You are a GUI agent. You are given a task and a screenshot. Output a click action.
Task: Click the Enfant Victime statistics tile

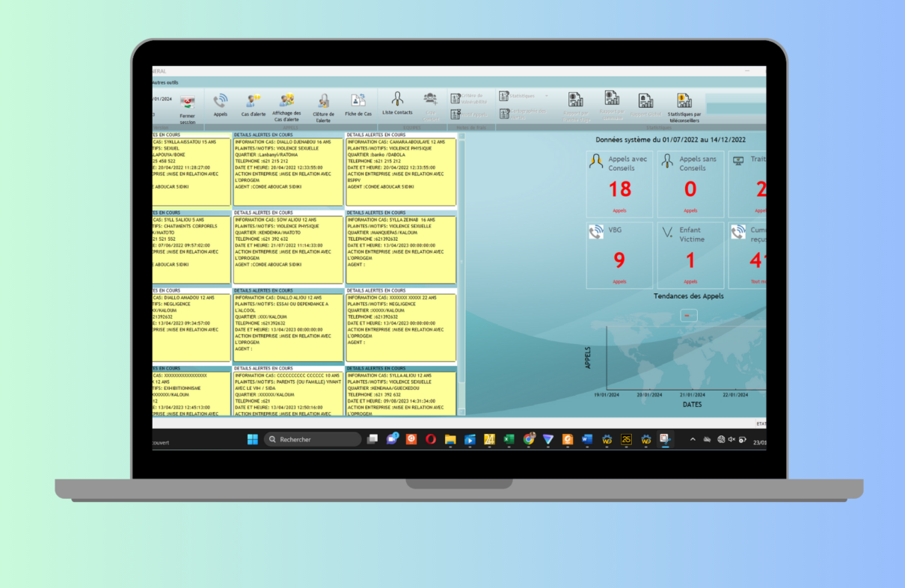pos(690,255)
